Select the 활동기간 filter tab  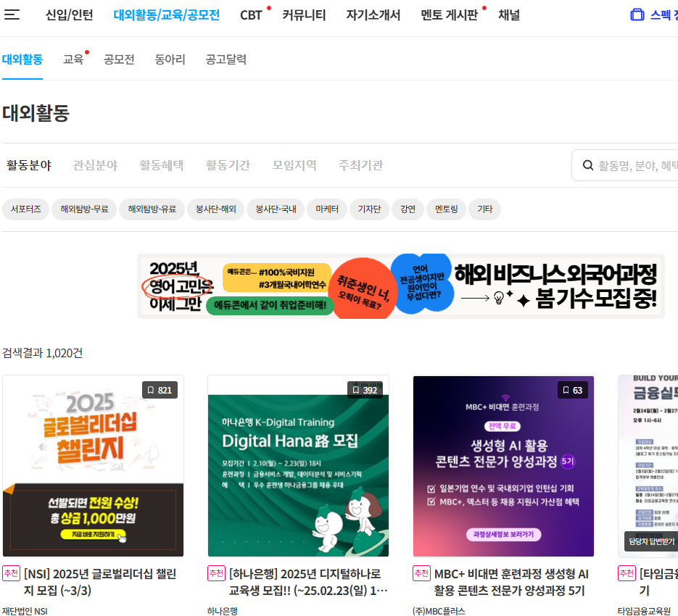coord(228,165)
